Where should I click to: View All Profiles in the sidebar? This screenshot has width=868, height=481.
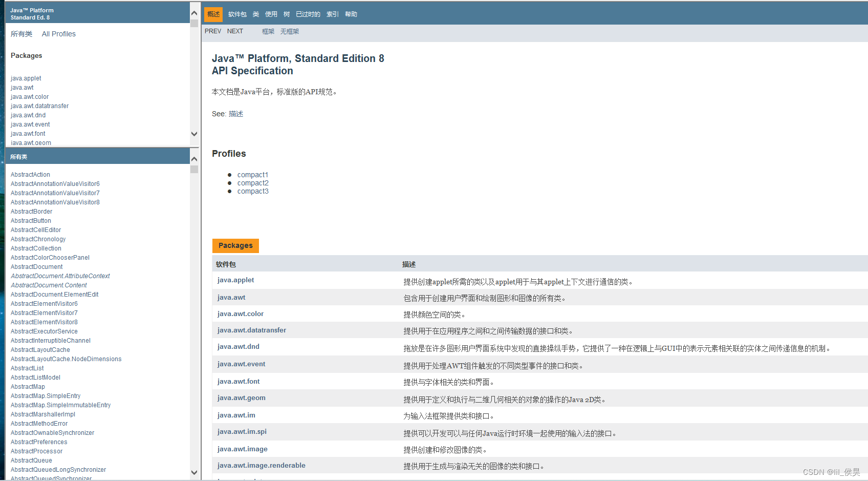pyautogui.click(x=58, y=33)
